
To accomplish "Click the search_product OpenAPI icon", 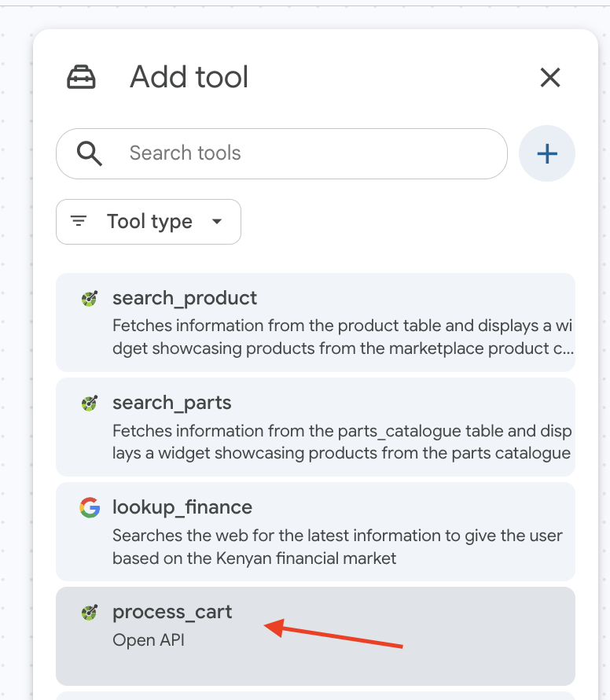I will (x=90, y=298).
